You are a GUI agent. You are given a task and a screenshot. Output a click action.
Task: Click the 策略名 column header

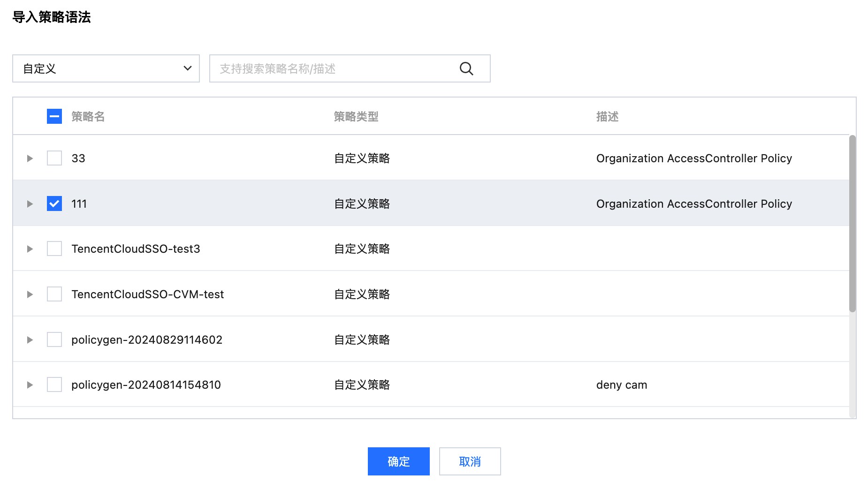(88, 116)
